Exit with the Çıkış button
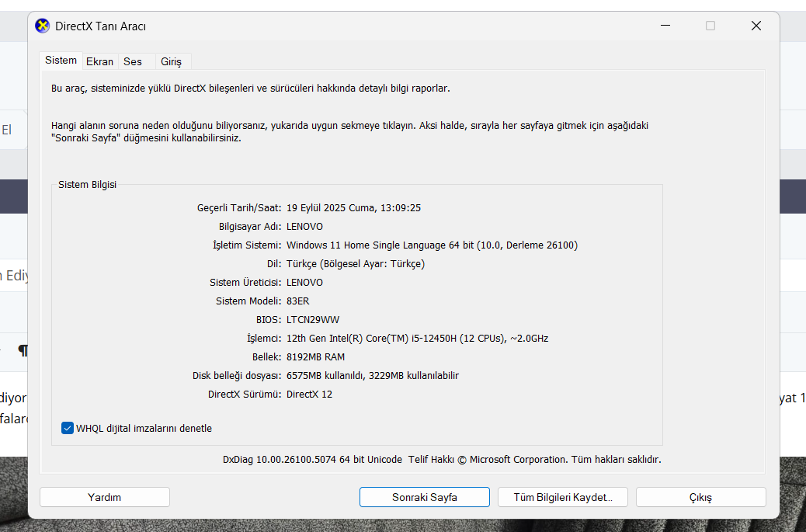This screenshot has width=806, height=532. click(x=700, y=497)
